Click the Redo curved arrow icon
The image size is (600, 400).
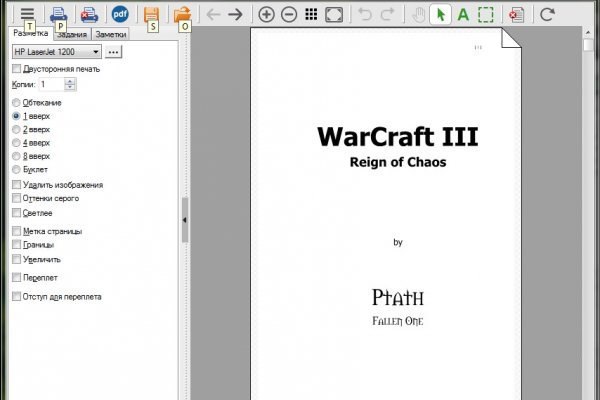point(387,15)
